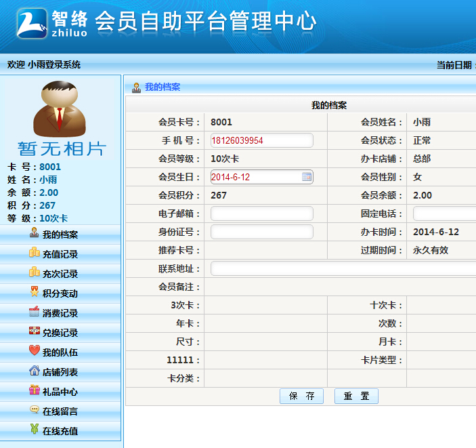Click the 办卡时间 value 2014-6-12
This screenshot has width=476, height=448.
pyautogui.click(x=436, y=232)
